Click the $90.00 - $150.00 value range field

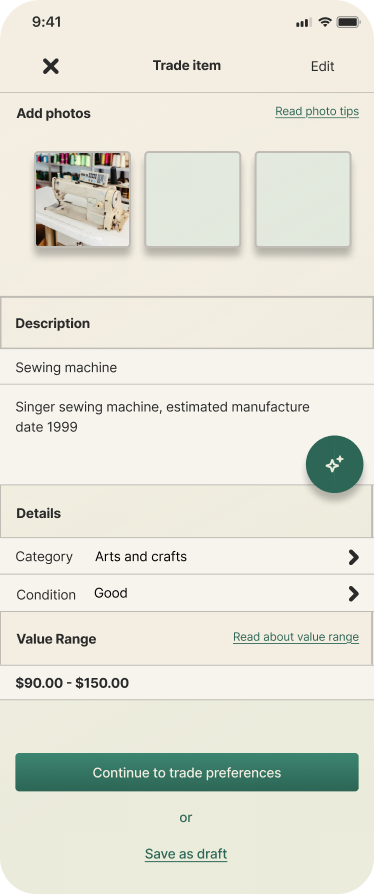pos(187,682)
